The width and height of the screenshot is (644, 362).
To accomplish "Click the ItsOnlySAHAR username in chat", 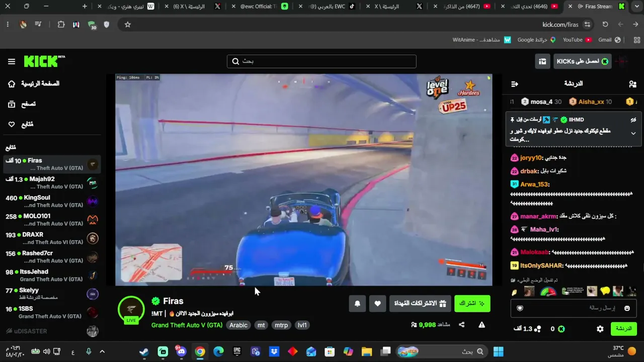I will 542,265.
